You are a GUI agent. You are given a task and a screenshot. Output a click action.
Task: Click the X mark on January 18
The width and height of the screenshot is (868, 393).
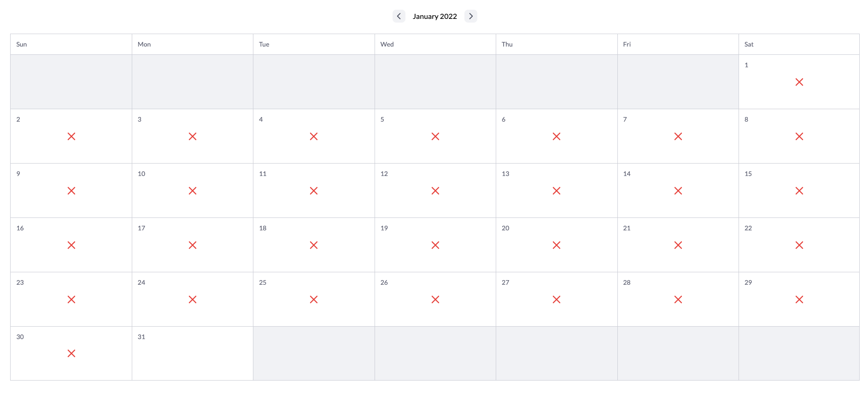[314, 245]
